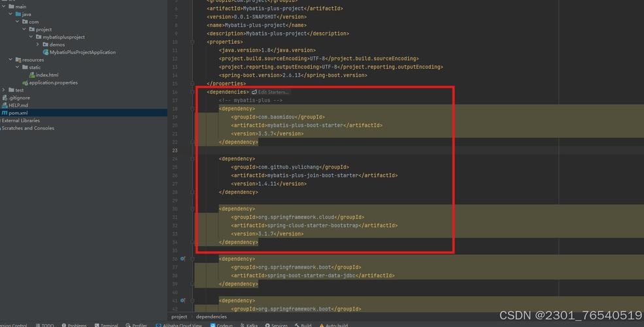
Task: Select the project breadcrumb
Action: tap(179, 317)
